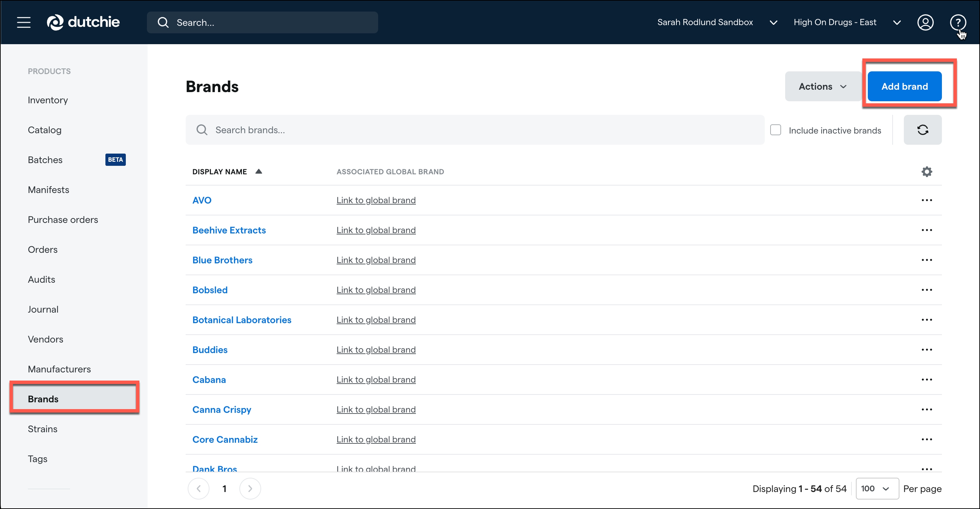
Task: Open the help question mark icon
Action: 958,22
